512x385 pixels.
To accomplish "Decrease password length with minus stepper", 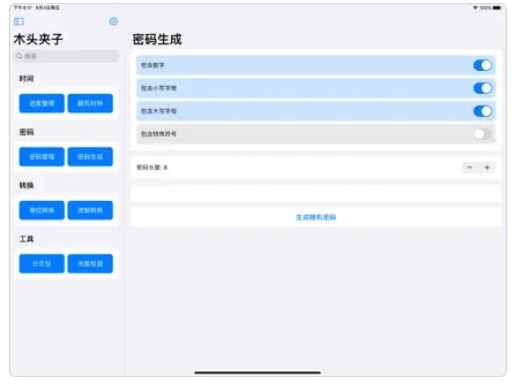I will tap(470, 167).
